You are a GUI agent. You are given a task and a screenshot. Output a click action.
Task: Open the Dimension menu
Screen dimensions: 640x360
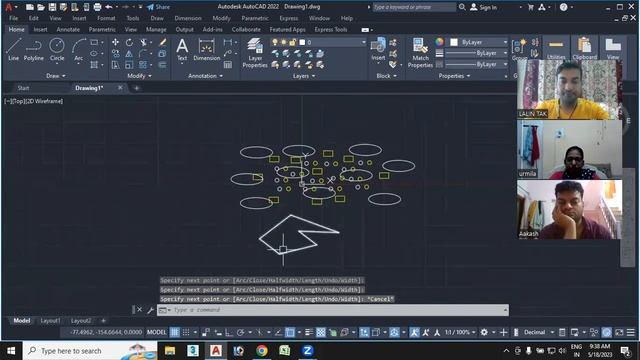[x=188, y=18]
